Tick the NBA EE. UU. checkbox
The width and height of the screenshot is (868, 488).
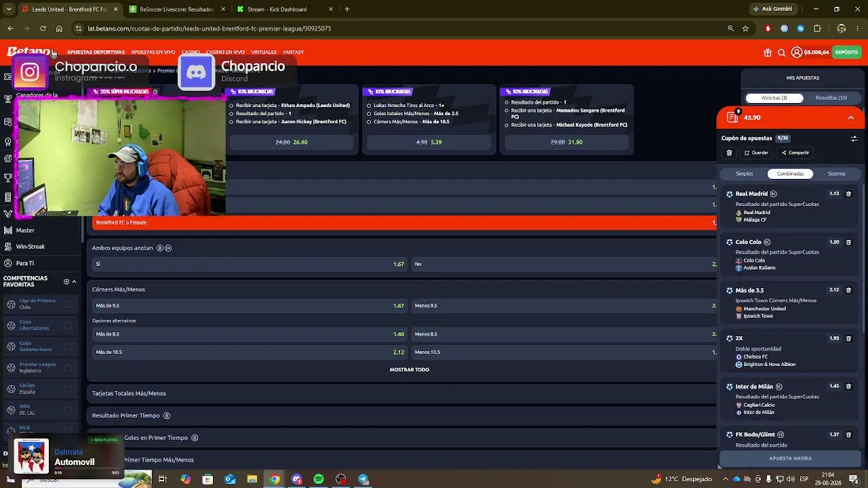[x=68, y=410]
